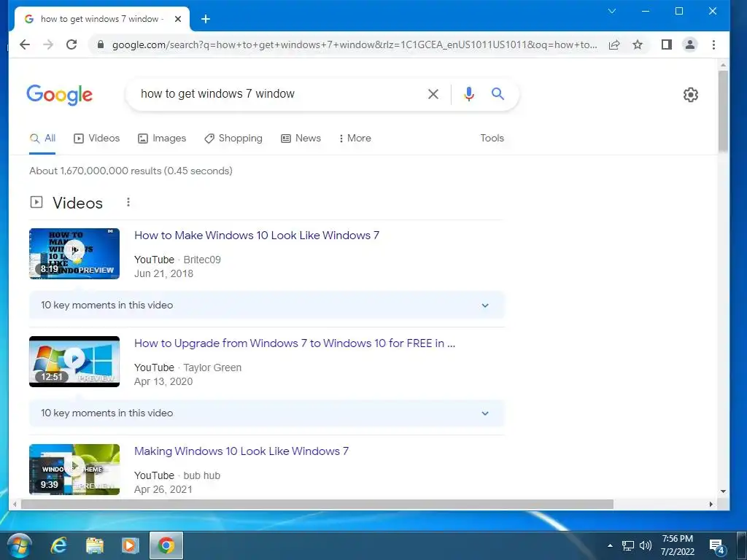Open the Chrome profile avatar

coord(690,44)
